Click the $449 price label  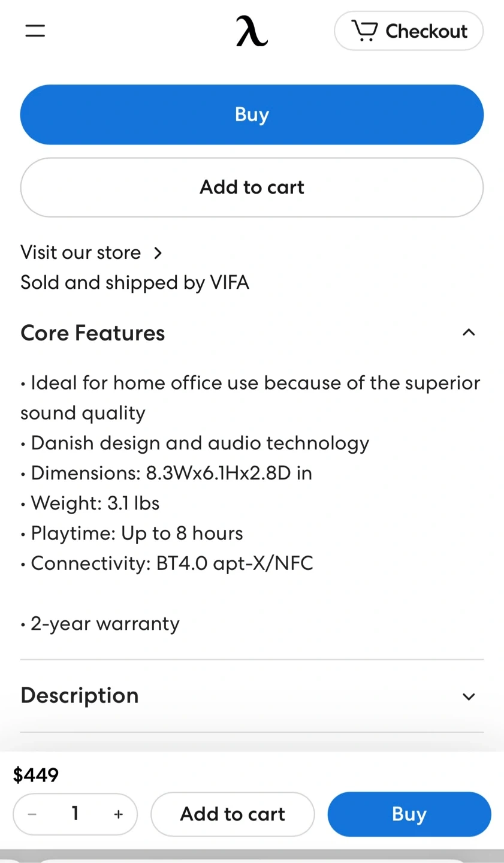36,775
